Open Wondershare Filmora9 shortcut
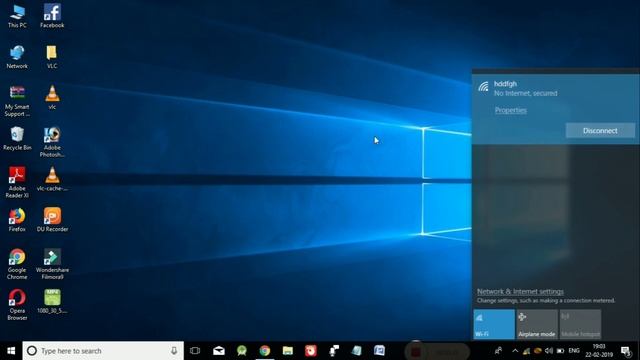This screenshot has width=640, height=360. point(52,264)
